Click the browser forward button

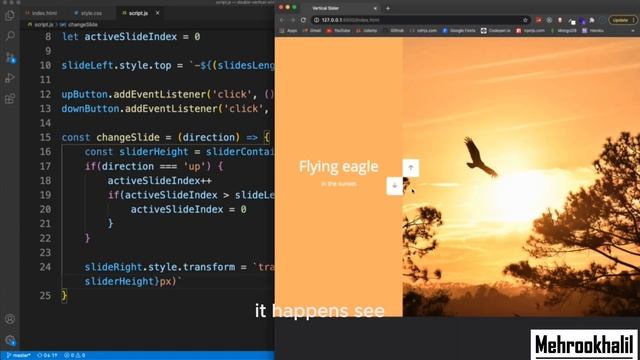point(292,20)
